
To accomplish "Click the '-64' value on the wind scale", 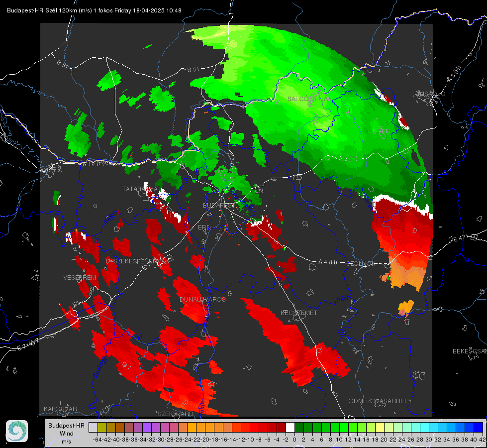I will [x=97, y=440].
